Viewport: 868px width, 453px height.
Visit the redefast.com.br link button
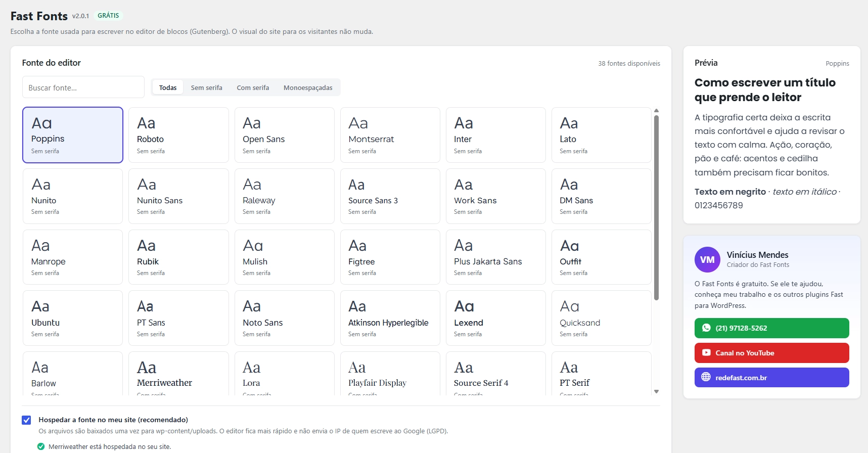(x=771, y=377)
